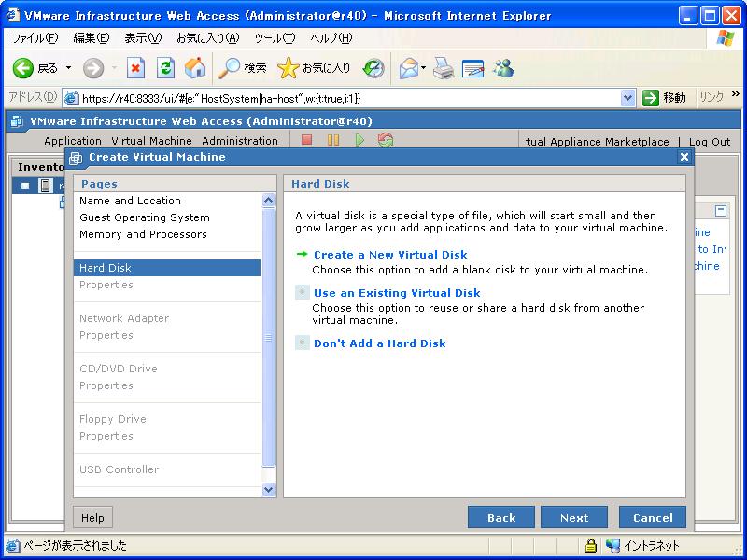The width and height of the screenshot is (747, 560).
Task: Open the History clock icon
Action: (373, 68)
